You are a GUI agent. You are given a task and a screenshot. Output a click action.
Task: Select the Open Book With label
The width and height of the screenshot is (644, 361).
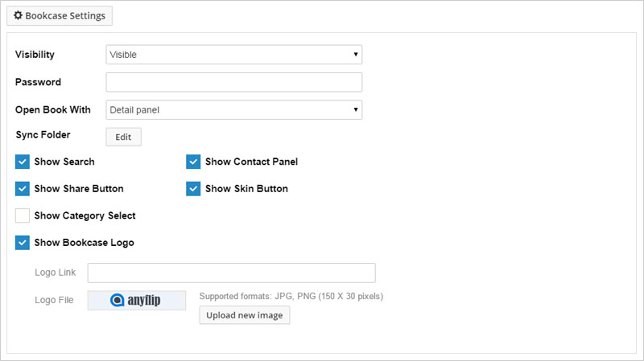(53, 109)
